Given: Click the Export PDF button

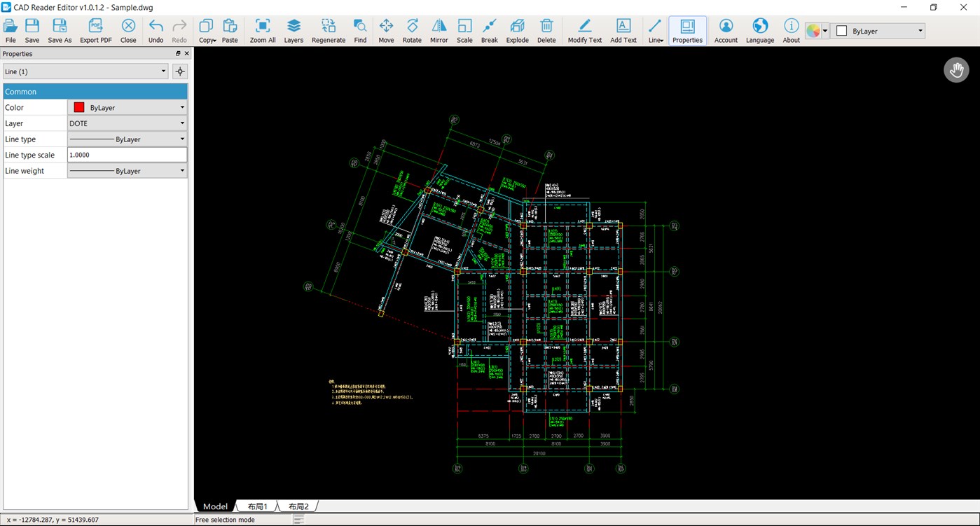Looking at the screenshot, I should click(x=95, y=30).
